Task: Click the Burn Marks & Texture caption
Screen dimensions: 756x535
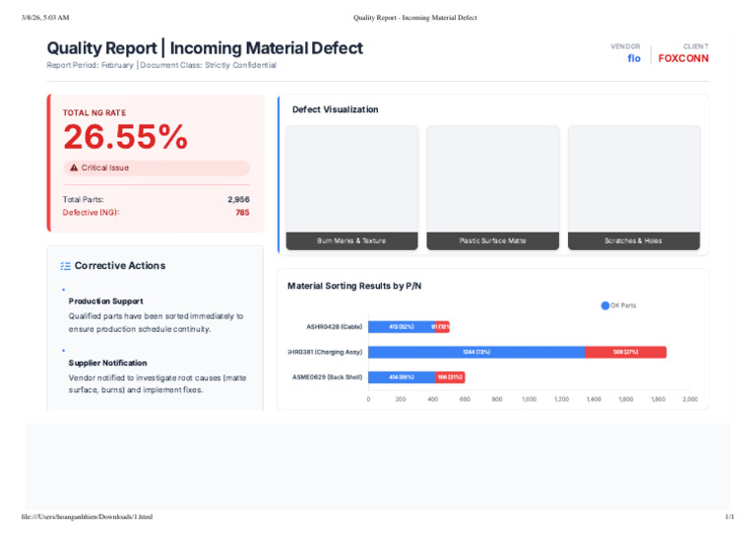Action: pyautogui.click(x=351, y=240)
